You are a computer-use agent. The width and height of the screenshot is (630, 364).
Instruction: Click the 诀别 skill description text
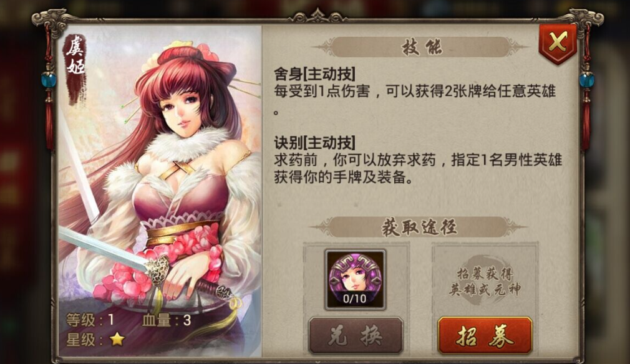click(x=418, y=168)
